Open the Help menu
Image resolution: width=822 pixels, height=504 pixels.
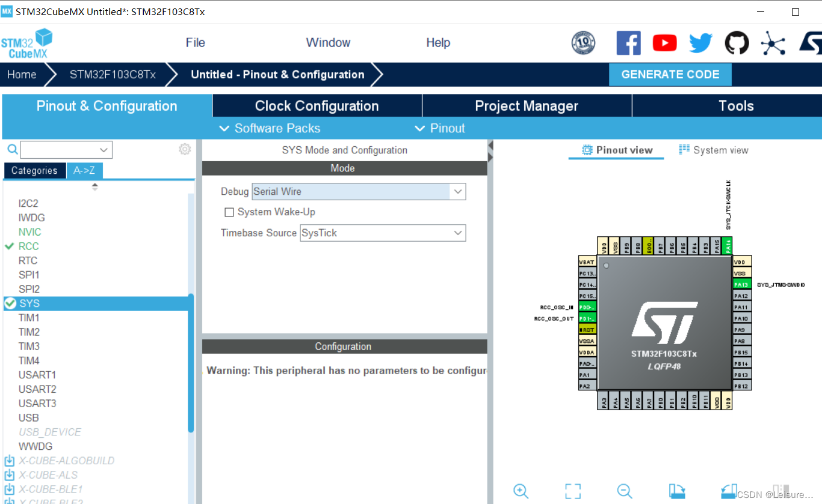tap(438, 43)
